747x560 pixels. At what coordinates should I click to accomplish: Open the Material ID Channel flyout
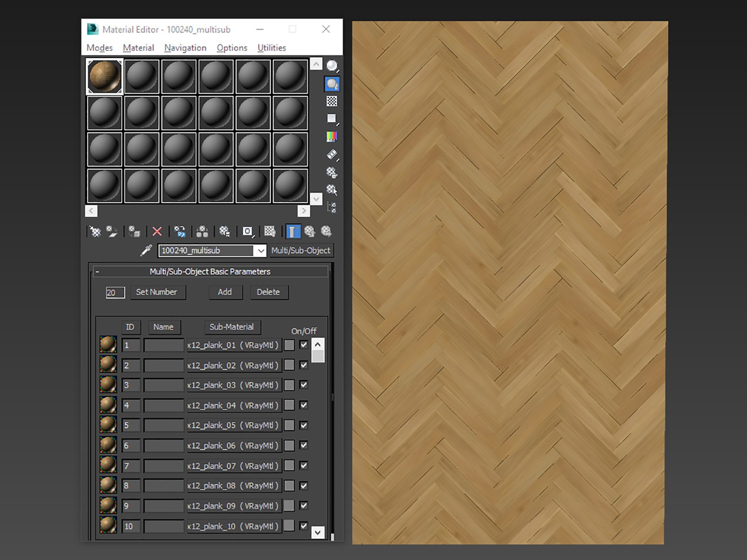pos(248,231)
